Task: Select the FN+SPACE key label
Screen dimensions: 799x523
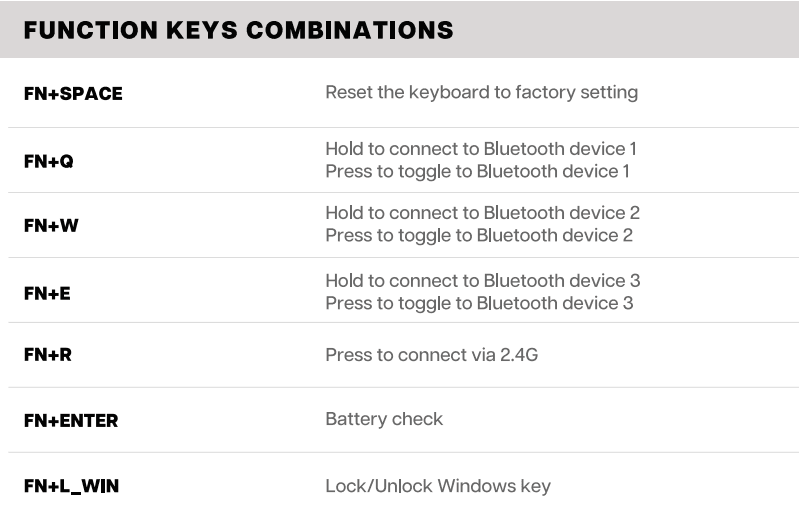Action: [73, 94]
